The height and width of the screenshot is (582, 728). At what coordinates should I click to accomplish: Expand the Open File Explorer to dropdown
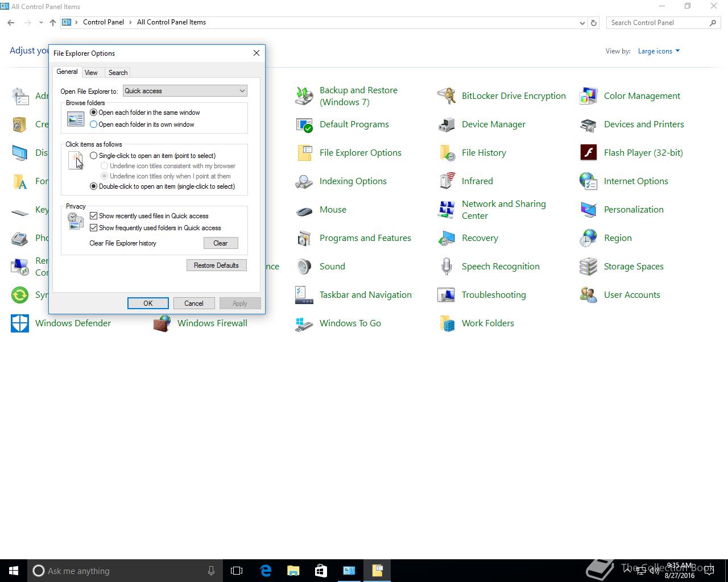pos(185,91)
